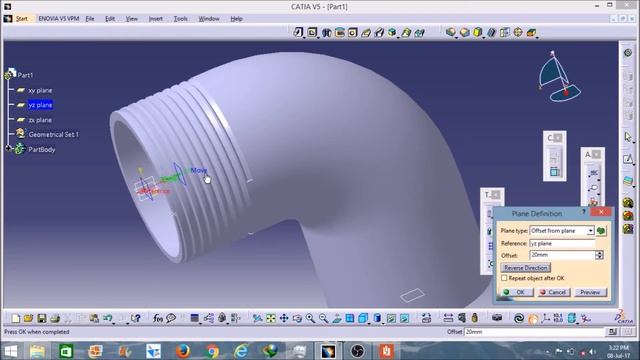Image resolution: width=640 pixels, height=360 pixels.
Task: Click OK in Plane Definition dialog
Action: (x=517, y=292)
